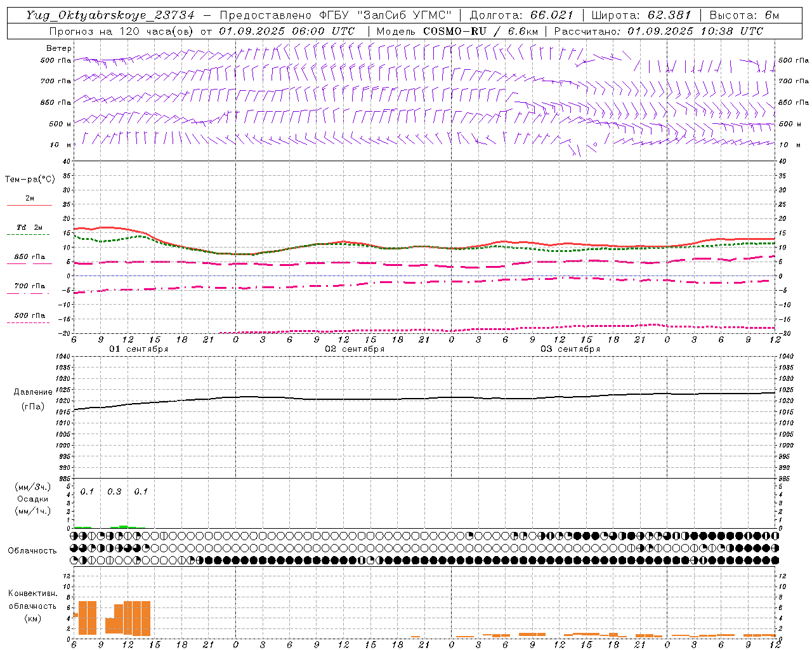Click the dashed pink sample under 850 гПа legend
This screenshot has width=812, height=650.
(29, 263)
